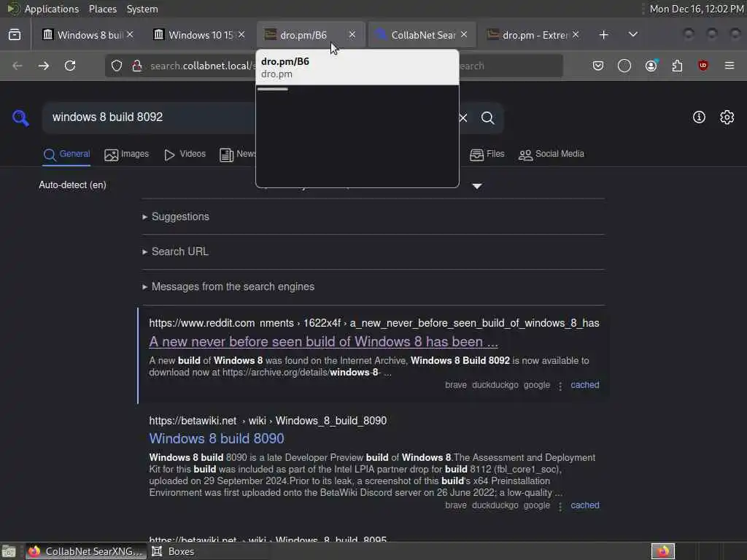This screenshot has height=560, width=747.
Task: Click the insecure connection padlock icon
Action: coord(137,66)
